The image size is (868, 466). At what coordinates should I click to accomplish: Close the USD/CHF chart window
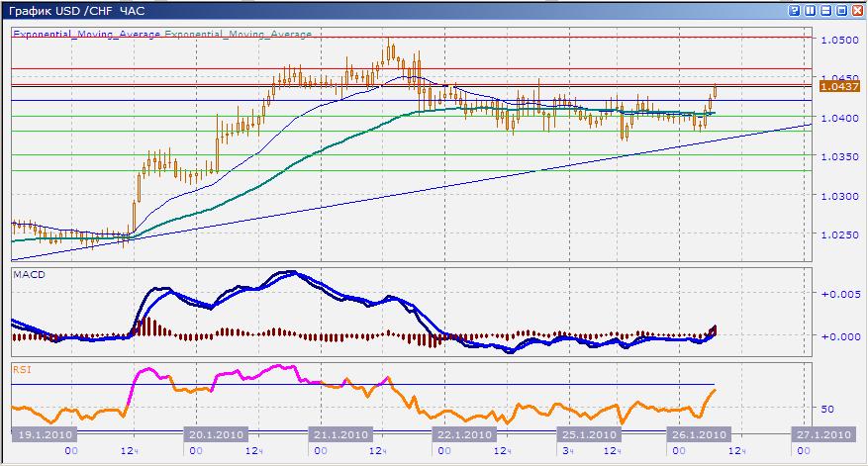[x=856, y=10]
